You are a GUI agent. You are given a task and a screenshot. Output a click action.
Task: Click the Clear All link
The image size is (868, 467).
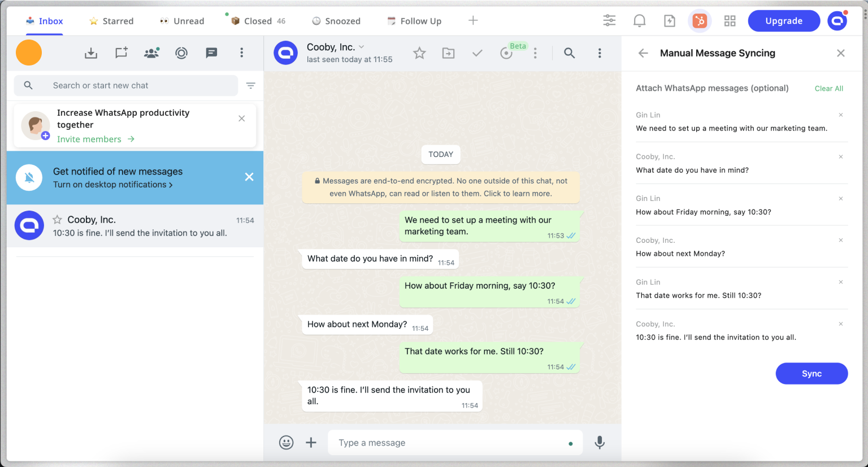pyautogui.click(x=829, y=89)
